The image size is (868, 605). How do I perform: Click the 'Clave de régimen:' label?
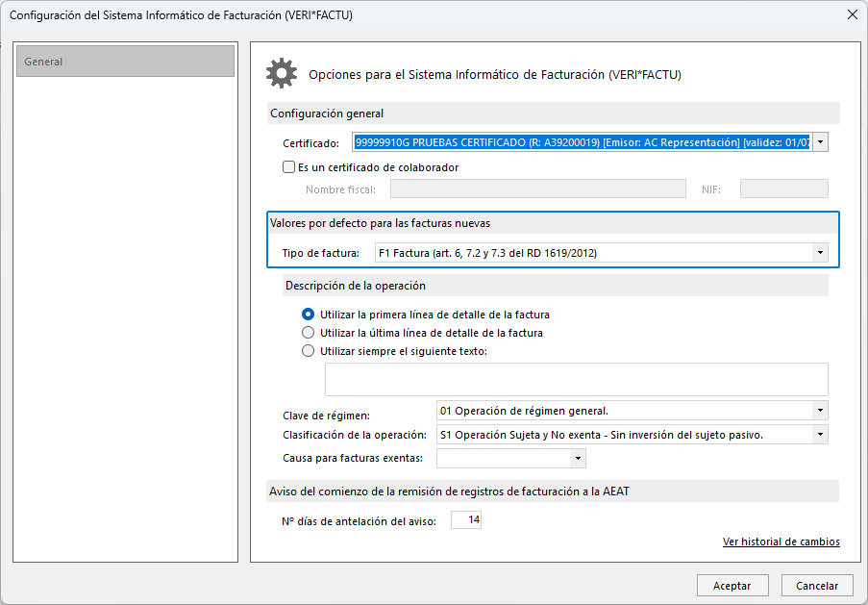[x=326, y=416]
